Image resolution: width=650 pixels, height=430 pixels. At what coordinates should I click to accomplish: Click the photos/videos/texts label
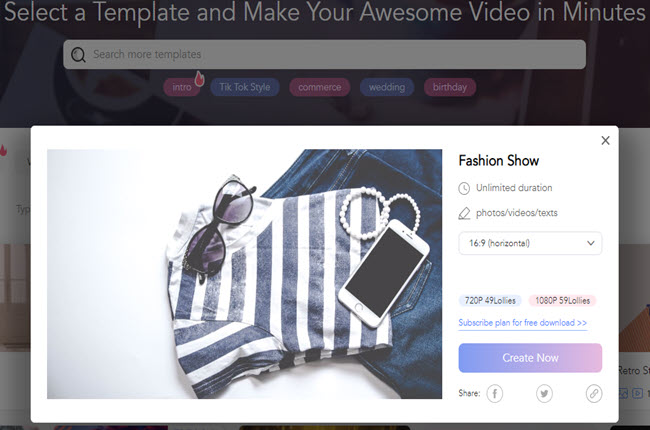(x=517, y=213)
